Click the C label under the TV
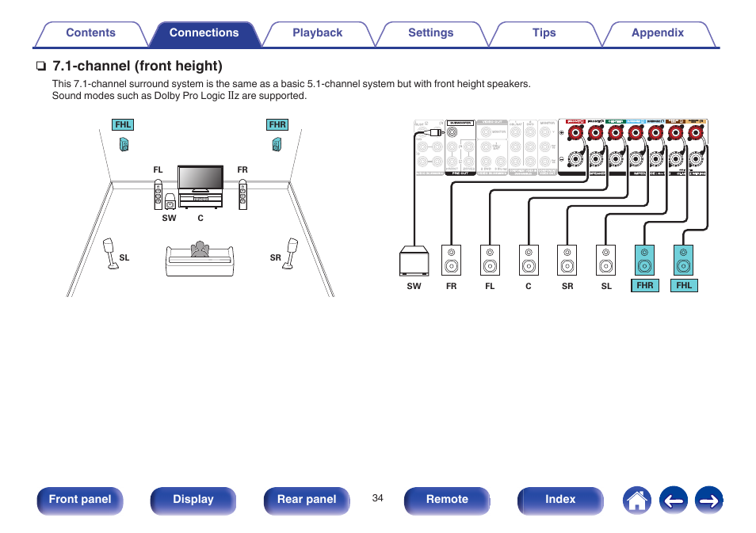The width and height of the screenshot is (756, 533). click(x=200, y=219)
